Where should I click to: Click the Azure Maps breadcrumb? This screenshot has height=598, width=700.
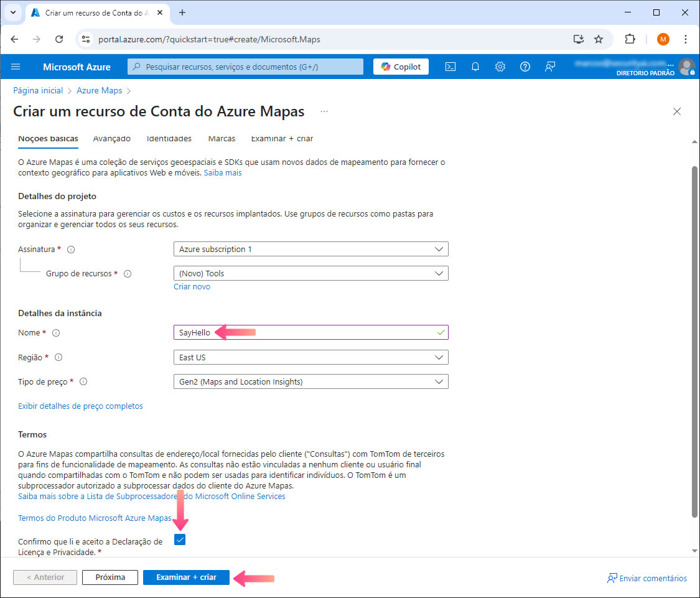[x=99, y=91]
